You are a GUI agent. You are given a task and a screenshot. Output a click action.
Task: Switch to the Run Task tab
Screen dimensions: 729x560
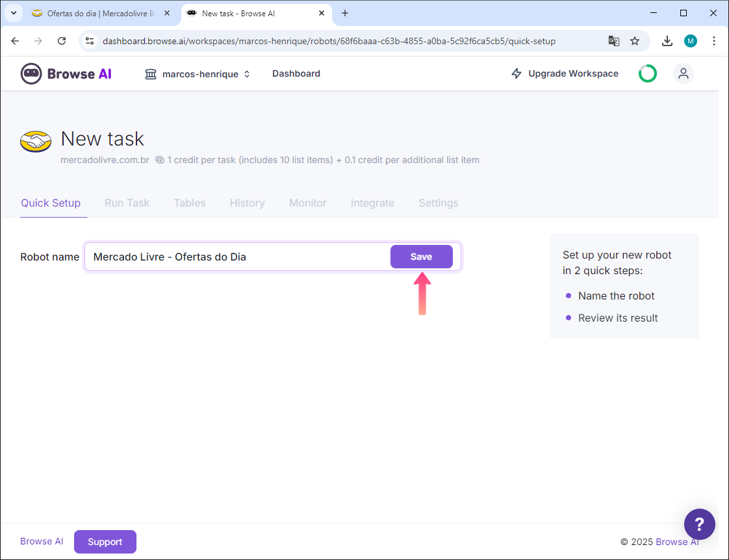[x=127, y=203]
